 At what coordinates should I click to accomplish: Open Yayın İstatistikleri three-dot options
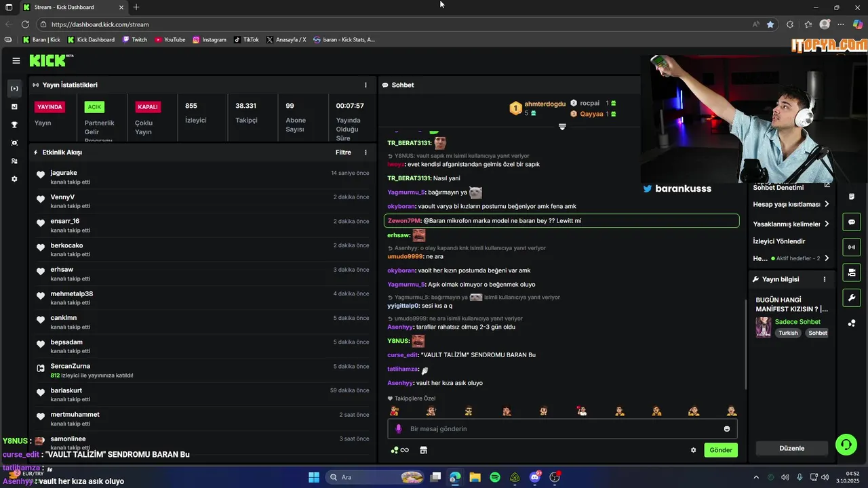click(366, 85)
